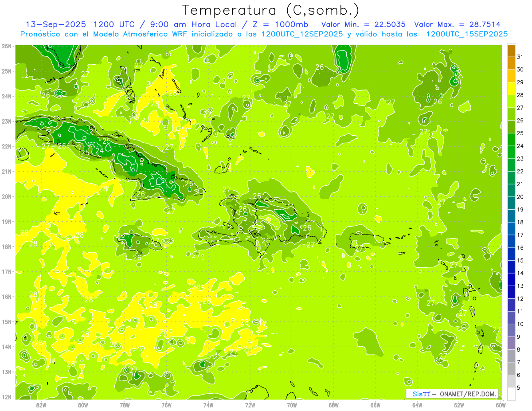Click the Valor Max. = 28.7514 readout
Screen dimensions: 532x411
[x=457, y=24]
